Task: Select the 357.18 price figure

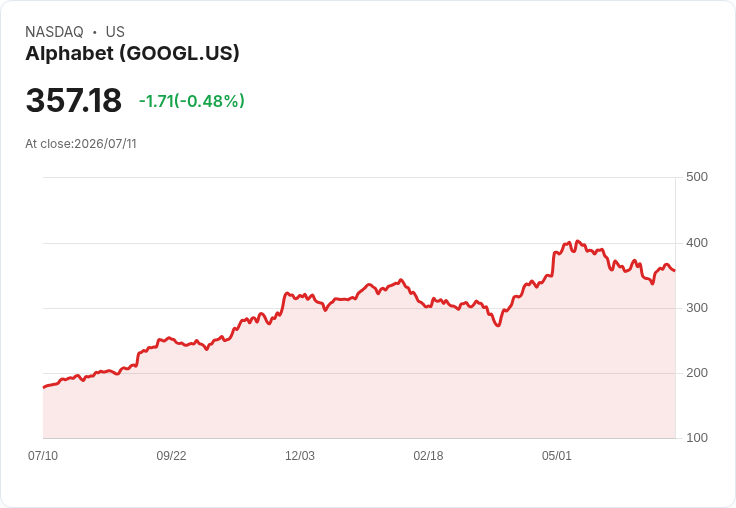Action: pos(74,100)
